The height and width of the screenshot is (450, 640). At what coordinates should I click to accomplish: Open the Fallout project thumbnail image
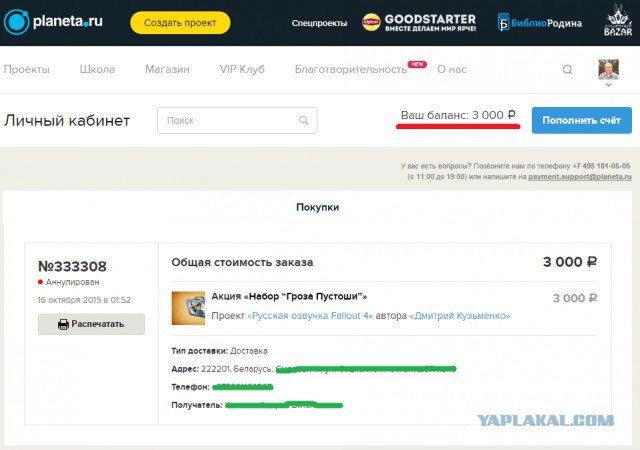(x=188, y=308)
